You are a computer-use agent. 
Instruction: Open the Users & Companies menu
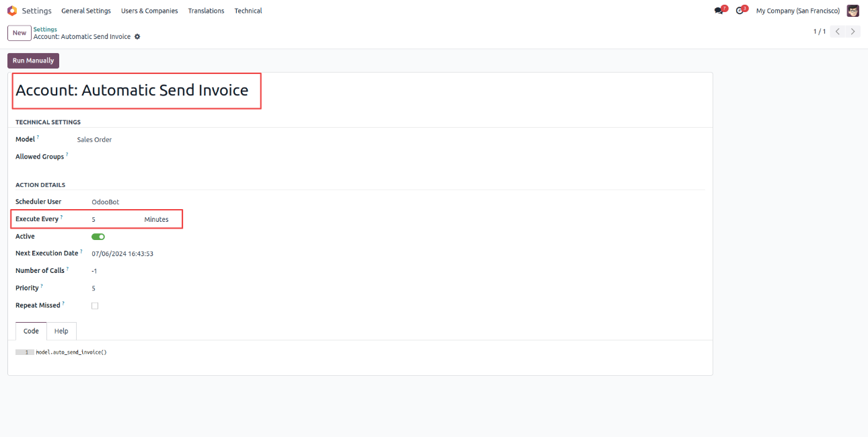[149, 11]
